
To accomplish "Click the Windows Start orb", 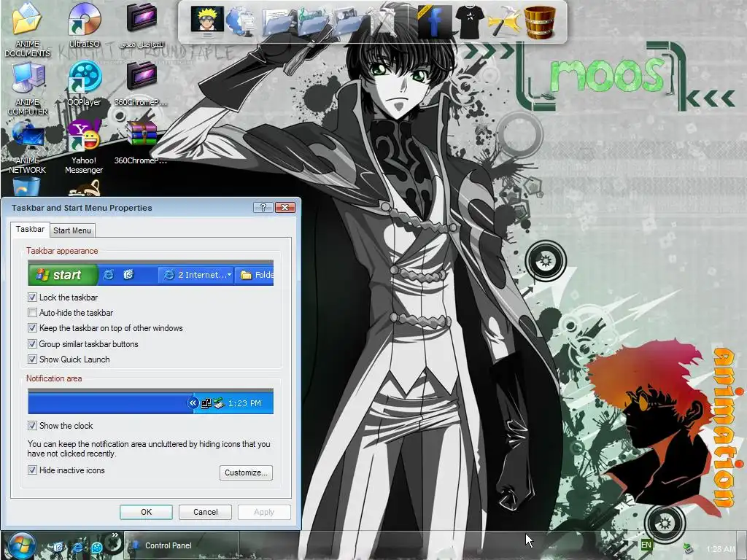I will point(20,544).
